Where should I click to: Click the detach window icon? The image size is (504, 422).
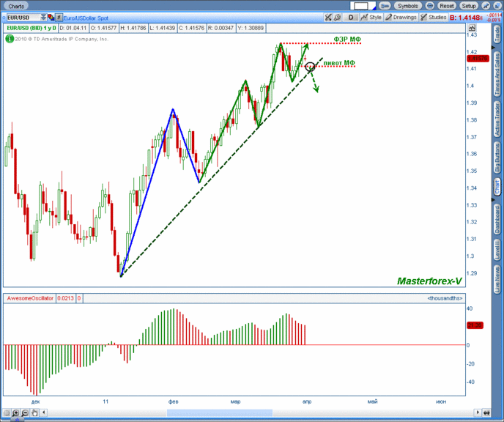coord(496,6)
